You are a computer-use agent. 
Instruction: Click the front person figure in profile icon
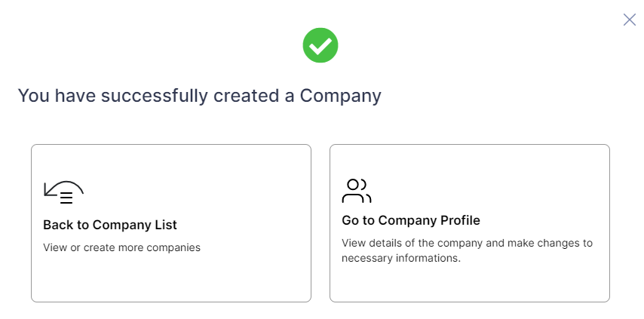click(x=352, y=192)
